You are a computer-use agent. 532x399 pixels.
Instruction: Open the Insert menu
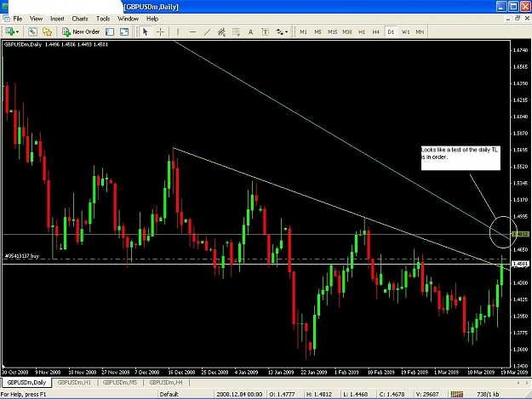[x=57, y=19]
